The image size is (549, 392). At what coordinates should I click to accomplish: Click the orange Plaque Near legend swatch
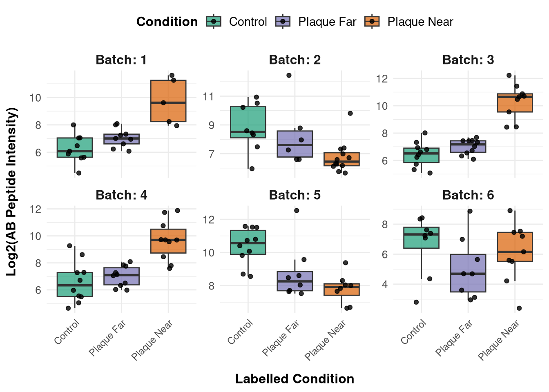tap(372, 22)
